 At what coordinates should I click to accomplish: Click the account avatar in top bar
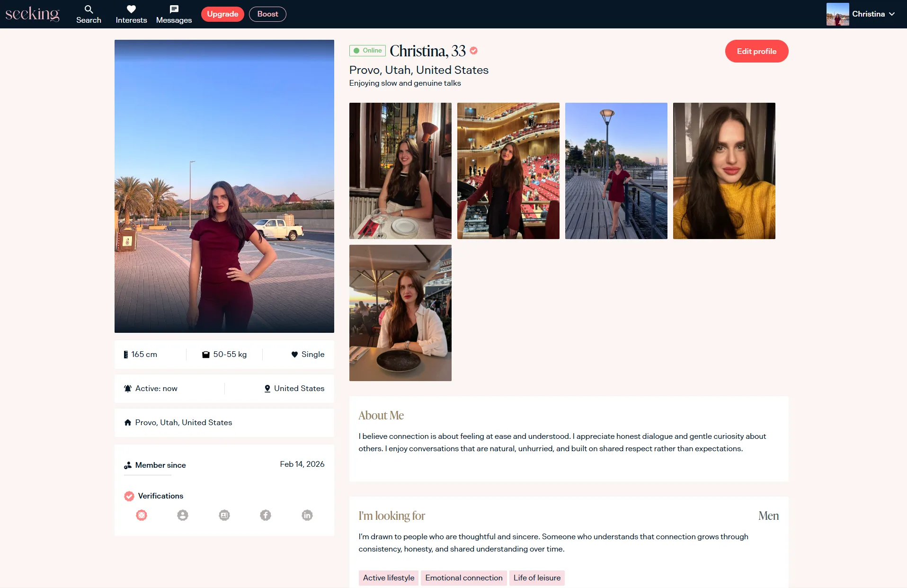[837, 14]
